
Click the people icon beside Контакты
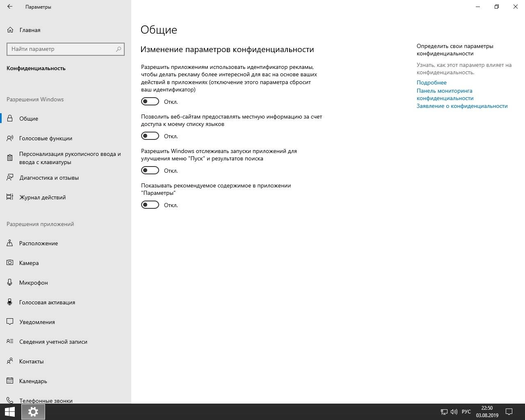[10, 361]
